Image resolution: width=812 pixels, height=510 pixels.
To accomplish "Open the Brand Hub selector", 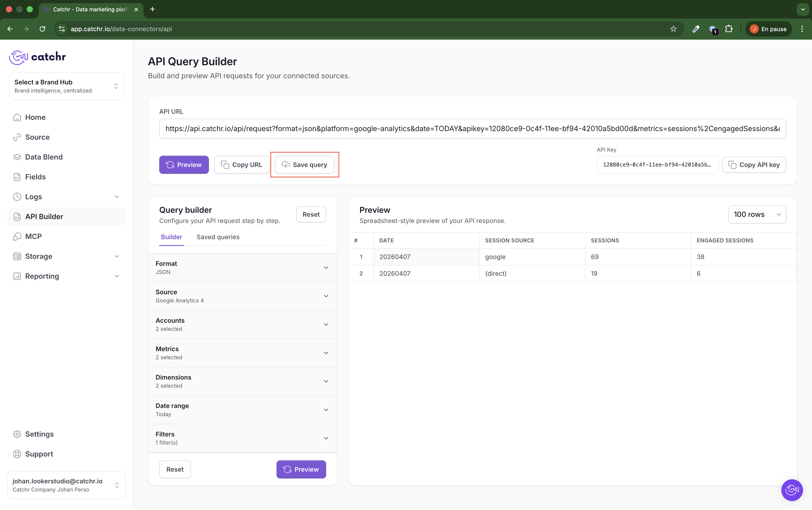I will 66,86.
